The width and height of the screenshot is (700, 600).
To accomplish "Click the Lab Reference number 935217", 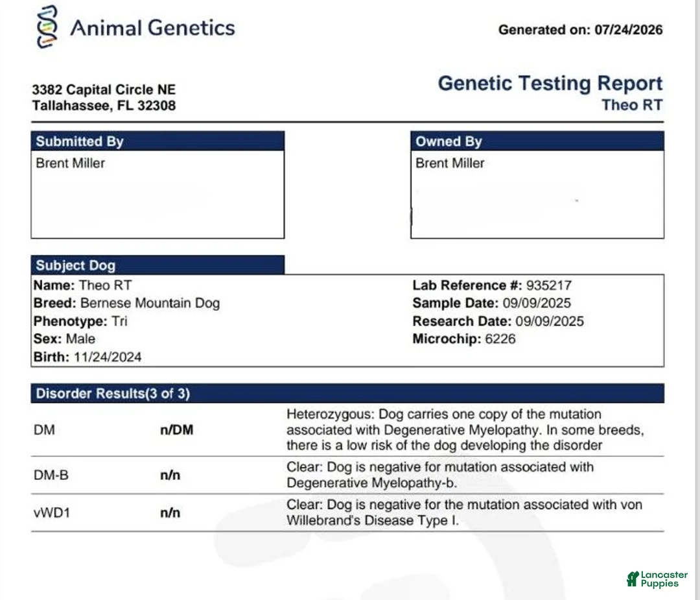I will click(x=549, y=285).
